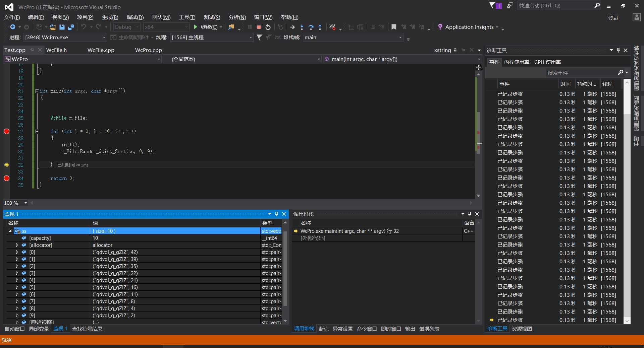Click the Step Out icon
Viewport: 644px width, 348px height.
click(320, 27)
